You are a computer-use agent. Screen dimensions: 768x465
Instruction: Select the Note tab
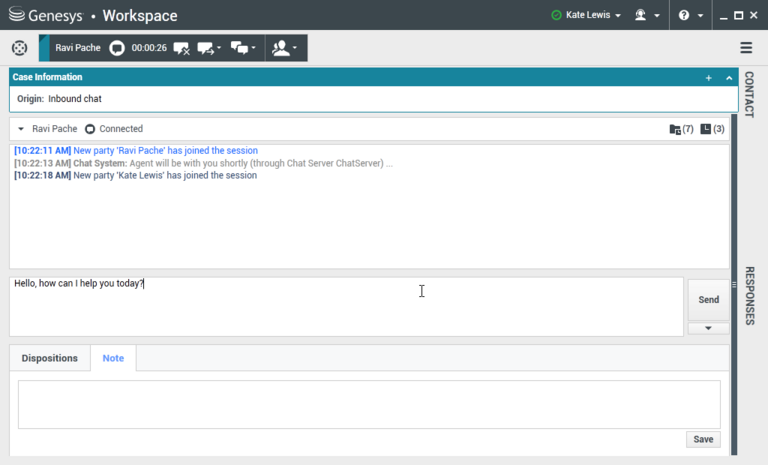pos(113,358)
